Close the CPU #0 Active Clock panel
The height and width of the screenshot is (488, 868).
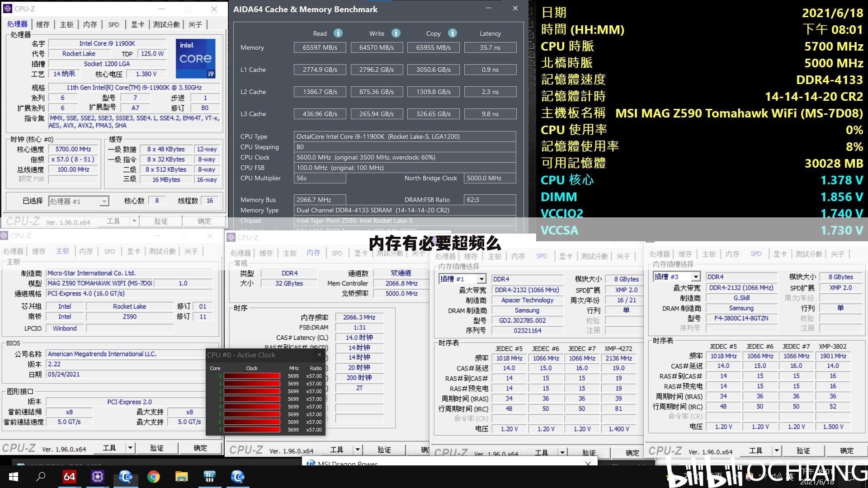[x=319, y=355]
